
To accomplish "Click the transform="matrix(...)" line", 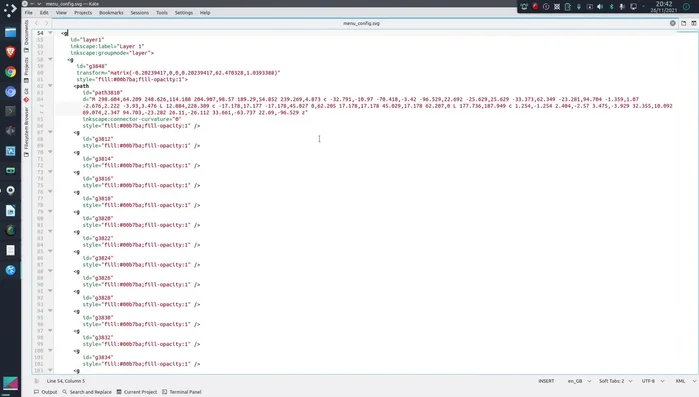I will pyautogui.click(x=178, y=73).
